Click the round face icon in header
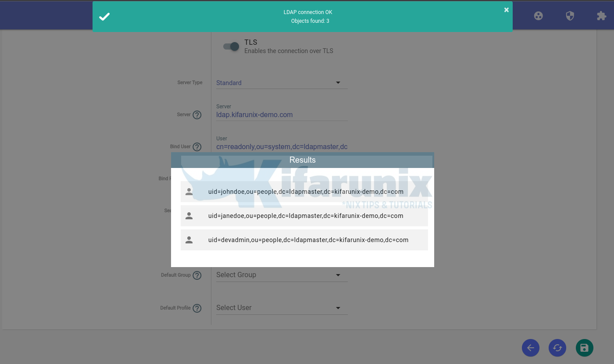Screen dimensions: 614x364 click(539, 16)
